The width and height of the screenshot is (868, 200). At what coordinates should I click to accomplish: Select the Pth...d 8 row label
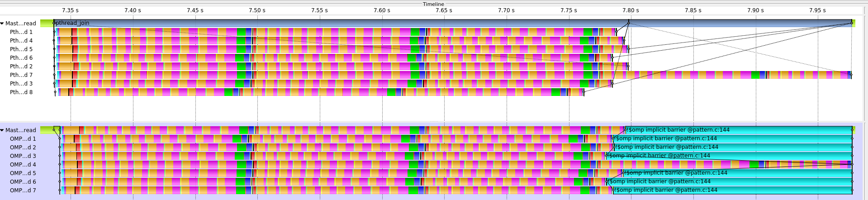pyautogui.click(x=21, y=92)
